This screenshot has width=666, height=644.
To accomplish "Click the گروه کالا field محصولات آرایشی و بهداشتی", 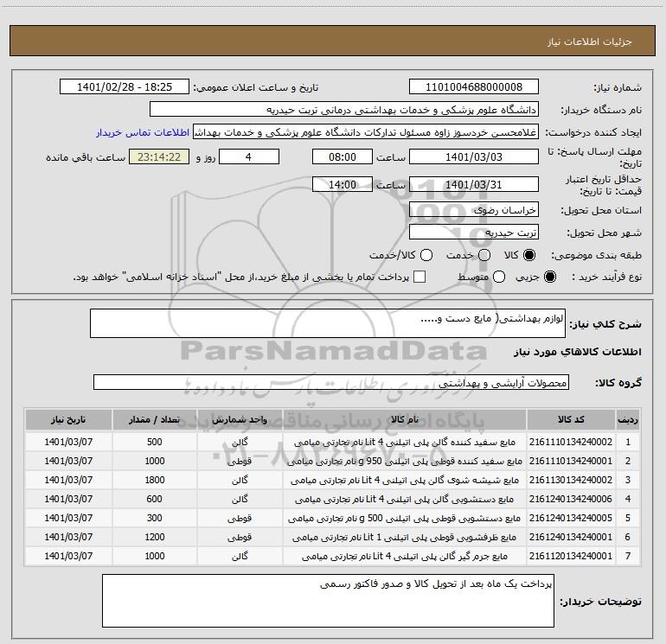I will [331, 382].
